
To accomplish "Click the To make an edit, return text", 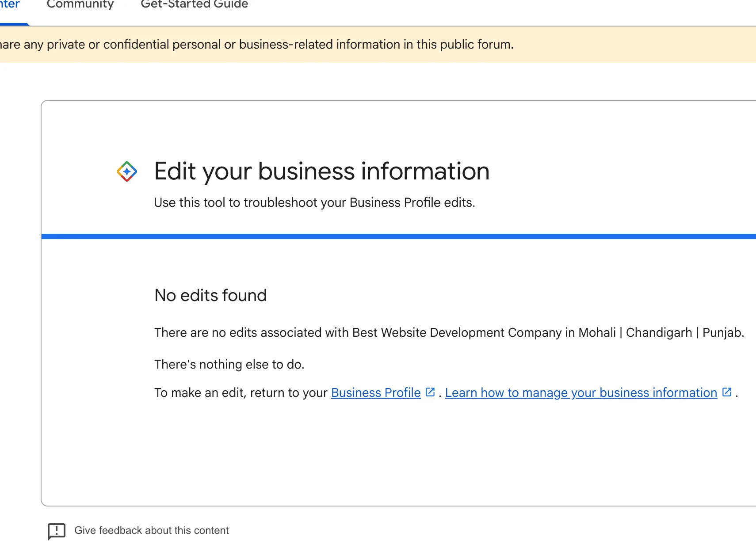I will [241, 392].
